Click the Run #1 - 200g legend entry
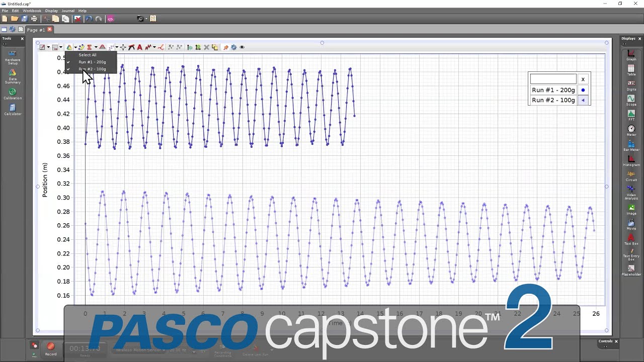This screenshot has width=644, height=362. pos(553,90)
